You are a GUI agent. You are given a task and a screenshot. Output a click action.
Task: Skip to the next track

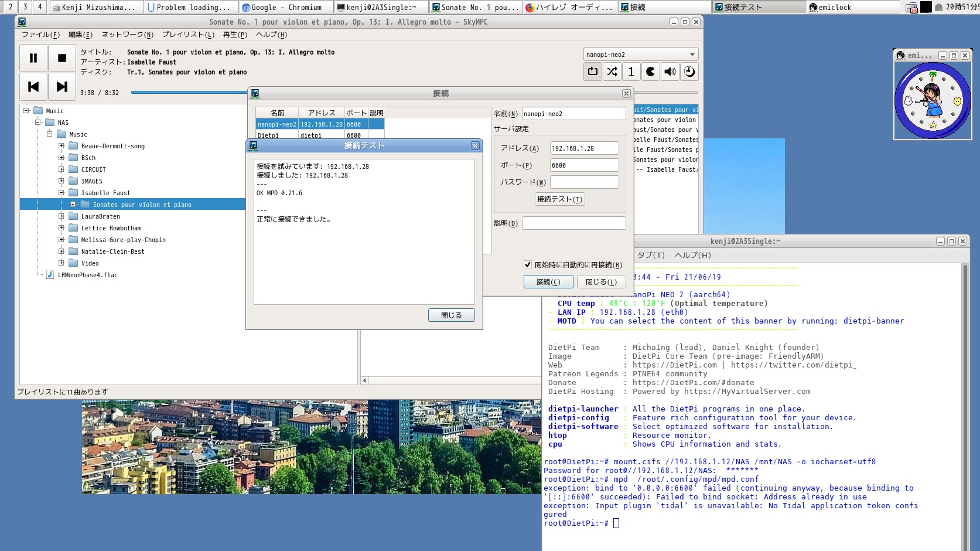(62, 87)
